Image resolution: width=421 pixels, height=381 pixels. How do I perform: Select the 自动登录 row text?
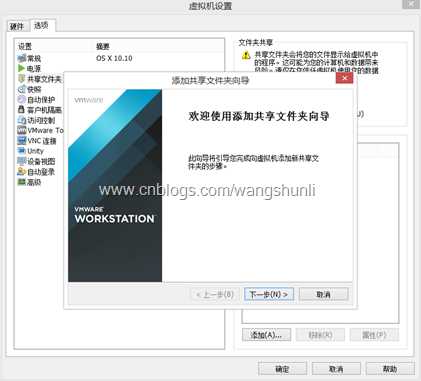pyautogui.click(x=41, y=172)
